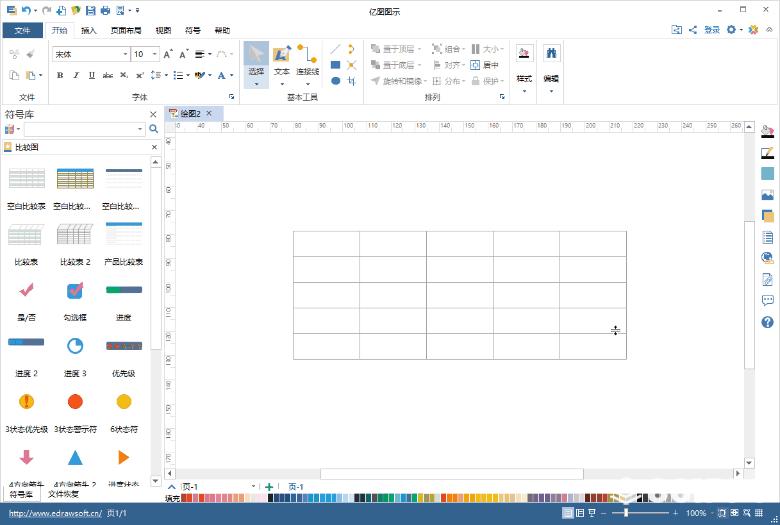Select the crop tool icon
This screenshot has width=780, height=525.
(x=352, y=81)
